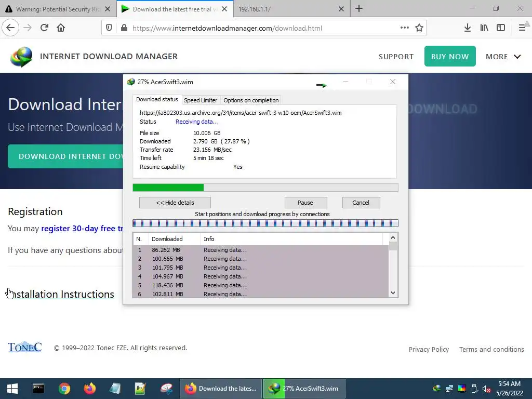Click the Downloaded column header
Image resolution: width=532 pixels, height=399 pixels.
[175, 239]
